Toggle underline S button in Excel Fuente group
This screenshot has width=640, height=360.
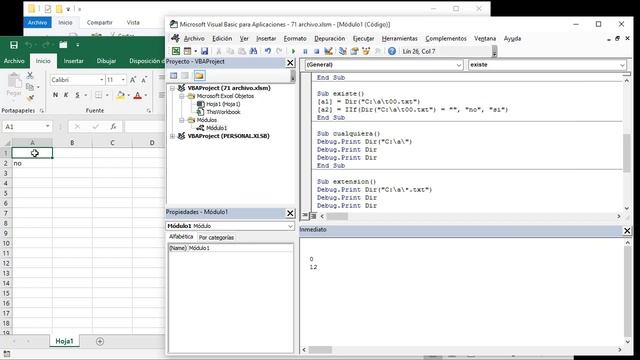(x=77, y=95)
